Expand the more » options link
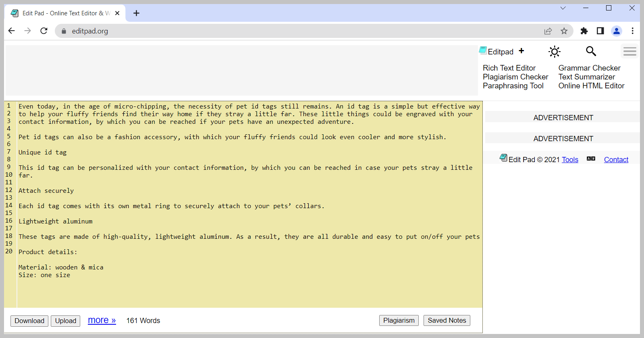Screen dimensions: 644x338 102,320
